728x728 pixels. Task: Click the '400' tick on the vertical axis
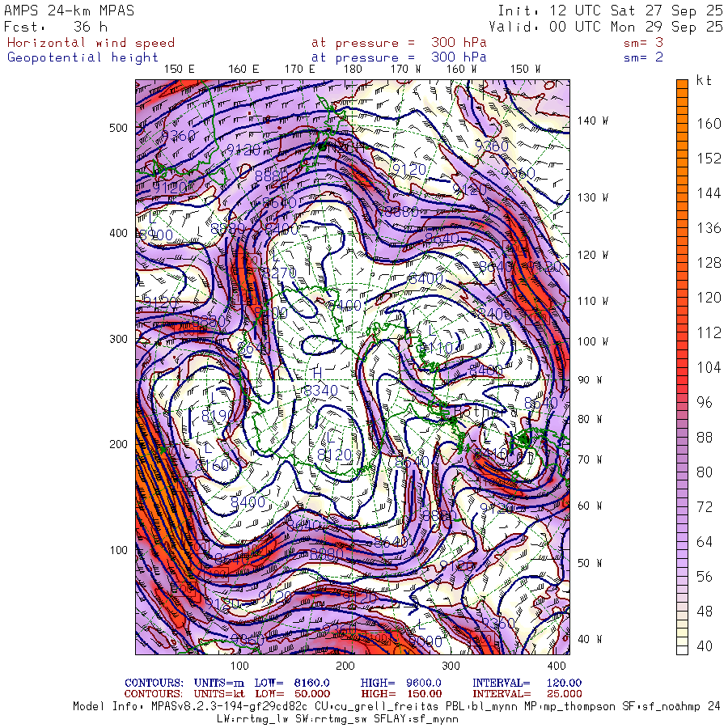(x=118, y=233)
